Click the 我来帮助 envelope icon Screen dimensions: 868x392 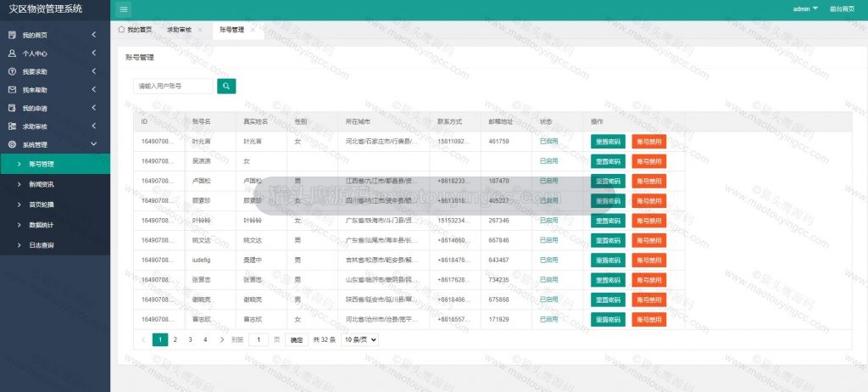click(x=12, y=90)
